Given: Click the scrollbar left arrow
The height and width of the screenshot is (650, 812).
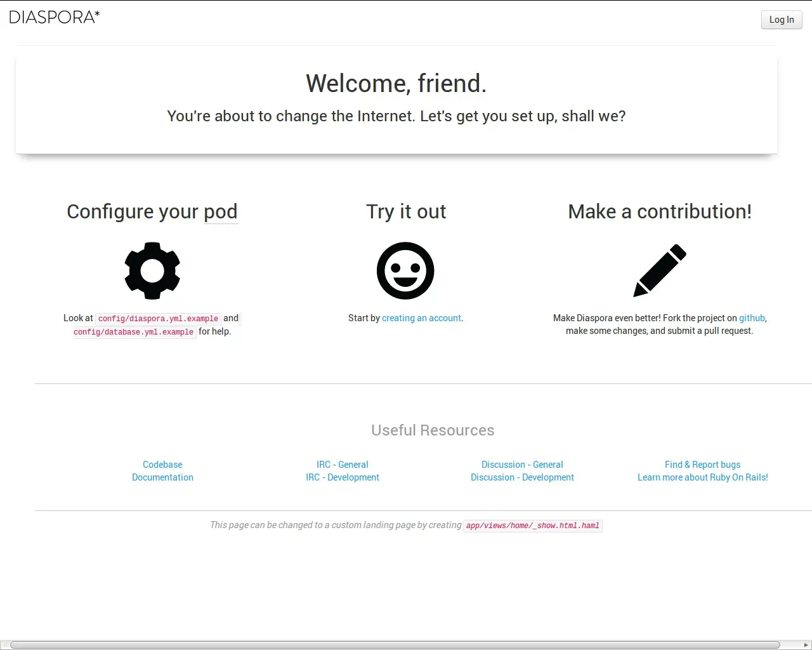Looking at the screenshot, I should [4, 645].
